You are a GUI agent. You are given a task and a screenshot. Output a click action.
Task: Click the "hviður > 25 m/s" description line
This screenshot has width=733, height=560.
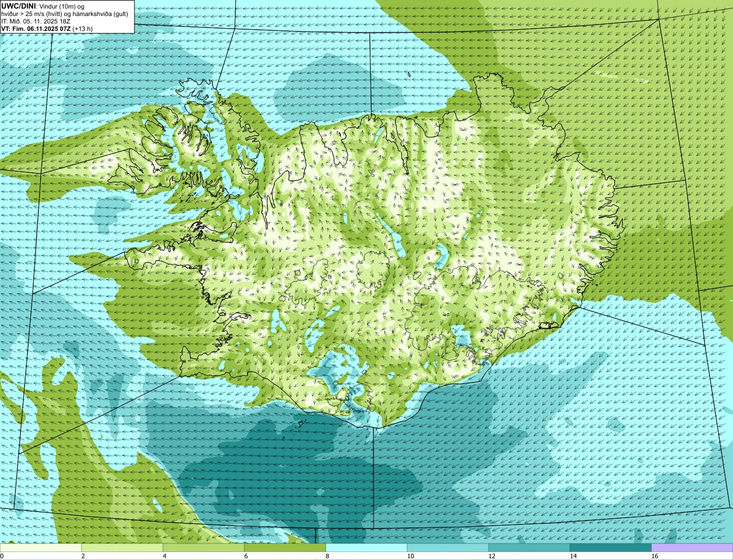[x=64, y=14]
